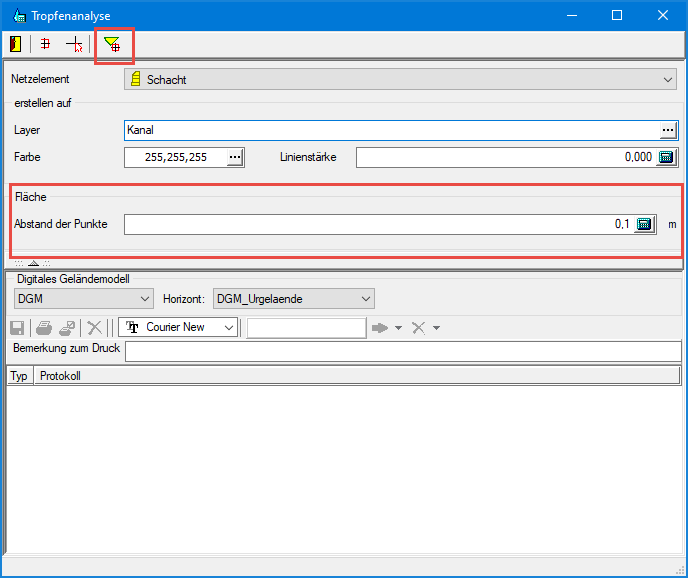Click the print protocol icon

point(44,327)
